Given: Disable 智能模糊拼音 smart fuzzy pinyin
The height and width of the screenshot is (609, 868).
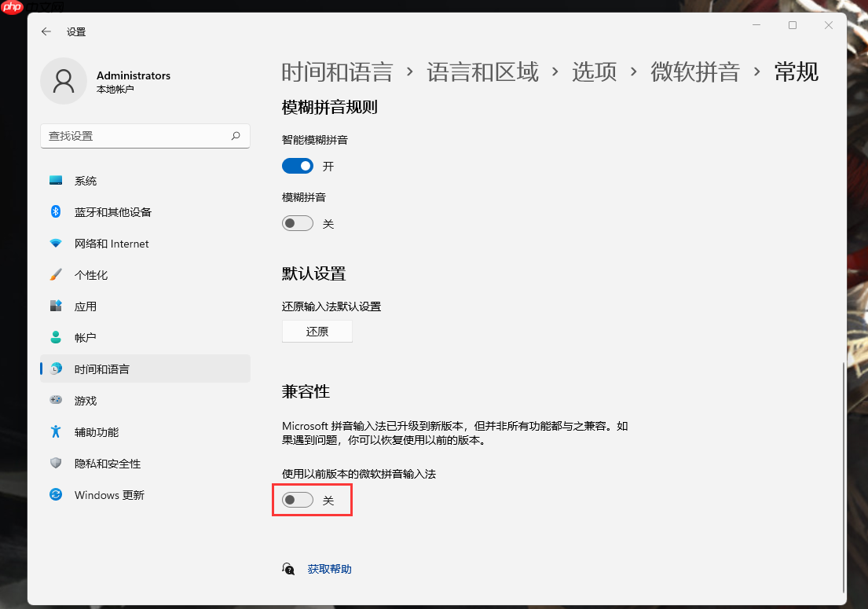Looking at the screenshot, I should 298,166.
